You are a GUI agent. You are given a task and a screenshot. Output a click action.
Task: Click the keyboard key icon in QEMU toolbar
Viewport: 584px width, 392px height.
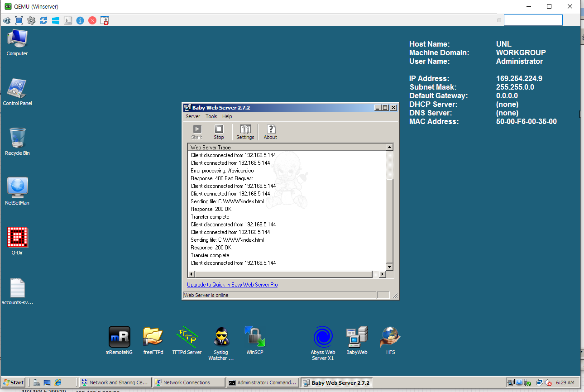(x=68, y=20)
